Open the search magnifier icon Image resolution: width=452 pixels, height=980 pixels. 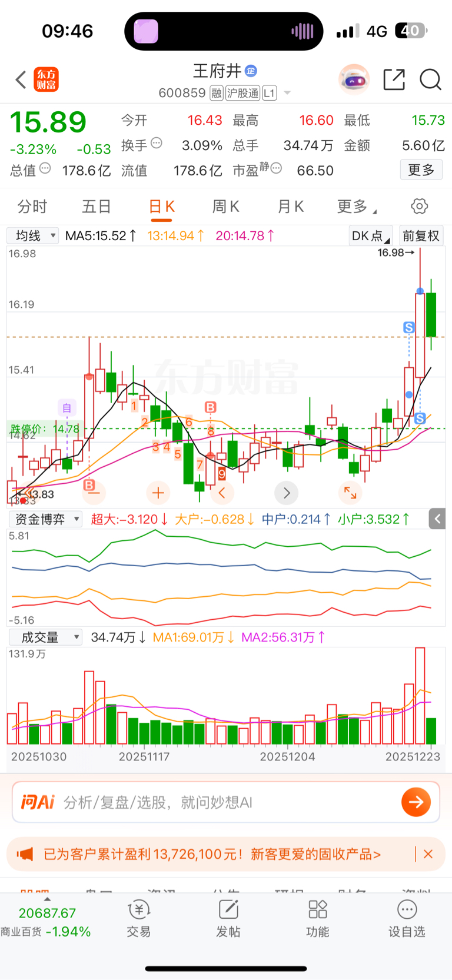[x=430, y=79]
